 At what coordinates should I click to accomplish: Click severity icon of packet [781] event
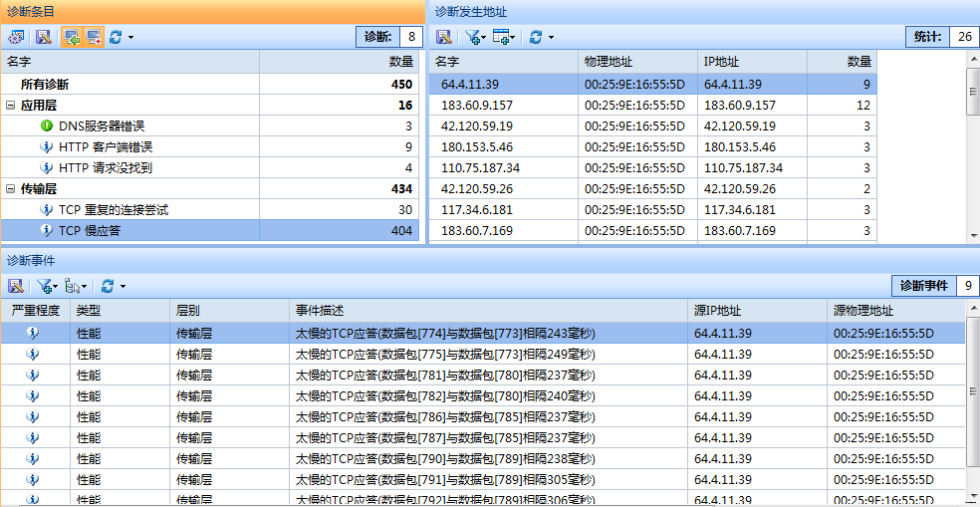(33, 376)
